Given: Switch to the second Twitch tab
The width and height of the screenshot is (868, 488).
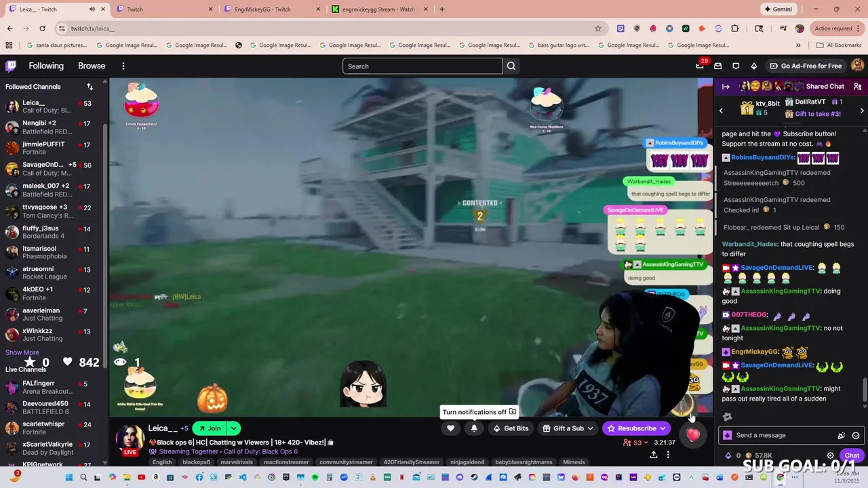Looking at the screenshot, I should [164, 9].
